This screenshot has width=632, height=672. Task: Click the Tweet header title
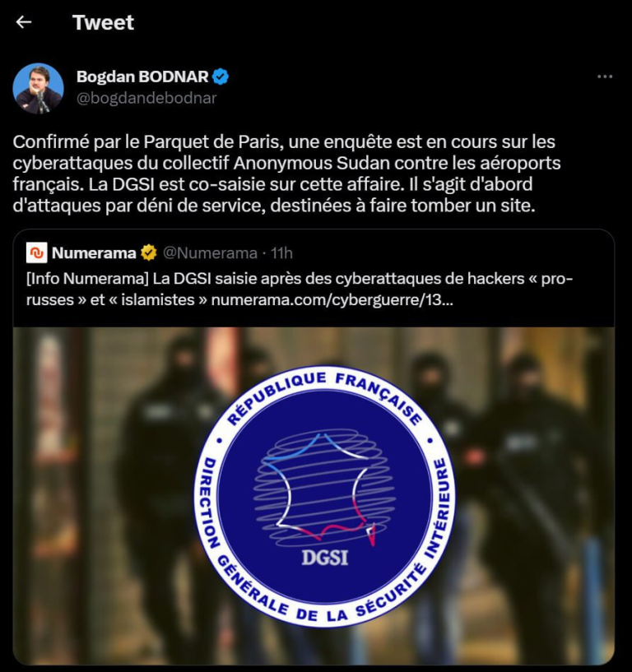104,22
